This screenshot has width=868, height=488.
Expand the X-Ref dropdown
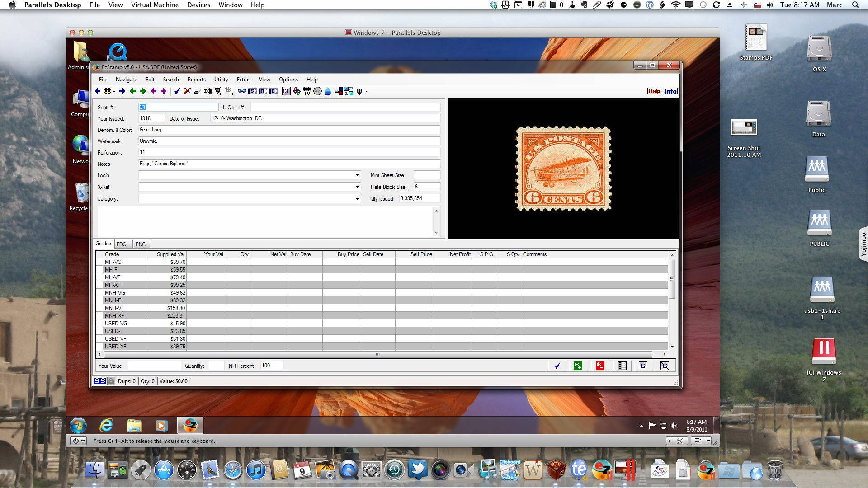[x=357, y=187]
